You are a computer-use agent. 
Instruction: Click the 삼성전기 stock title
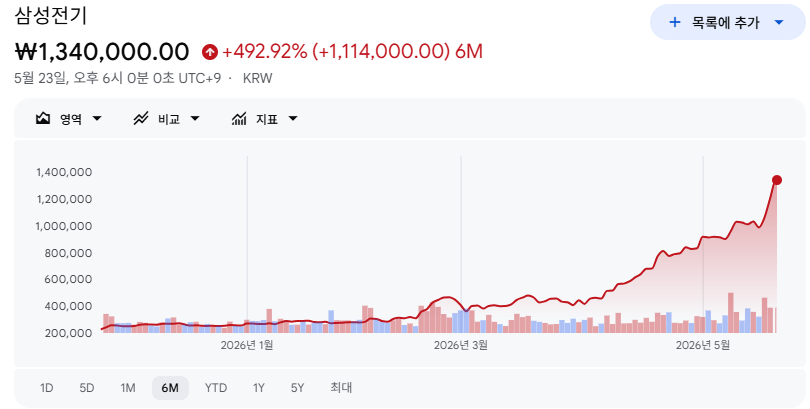pos(51,15)
